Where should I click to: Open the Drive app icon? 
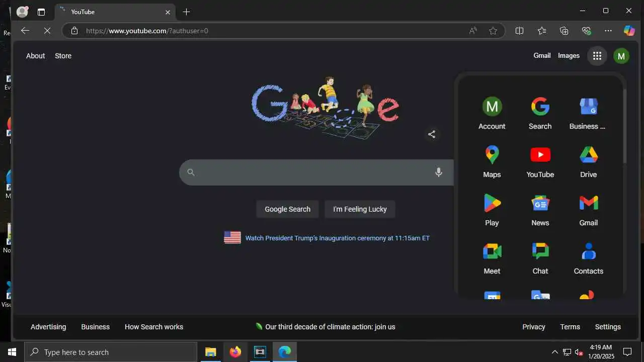pos(588,162)
